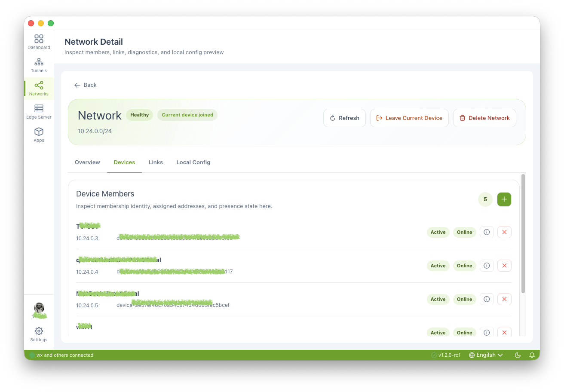Open the Local Config tab

point(193,162)
